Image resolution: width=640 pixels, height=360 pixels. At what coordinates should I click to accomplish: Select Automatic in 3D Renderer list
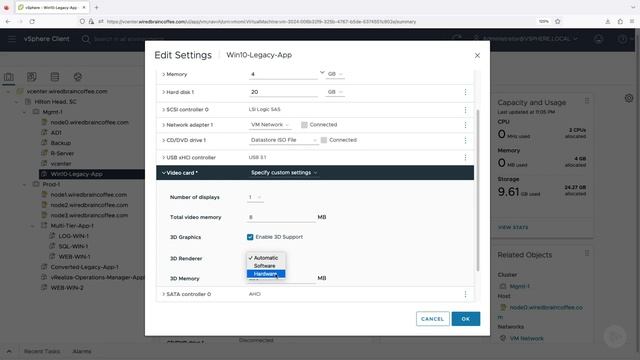[266, 258]
